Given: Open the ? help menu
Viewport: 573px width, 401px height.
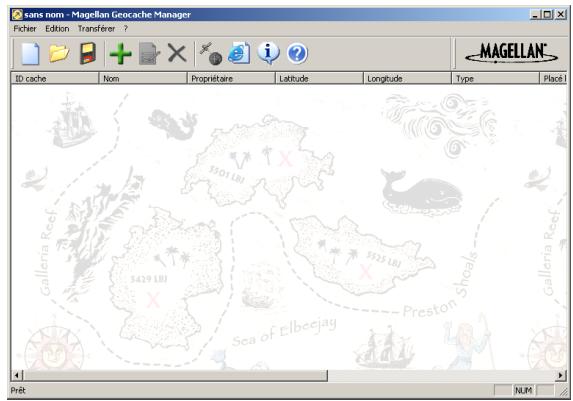Looking at the screenshot, I should click(x=126, y=29).
